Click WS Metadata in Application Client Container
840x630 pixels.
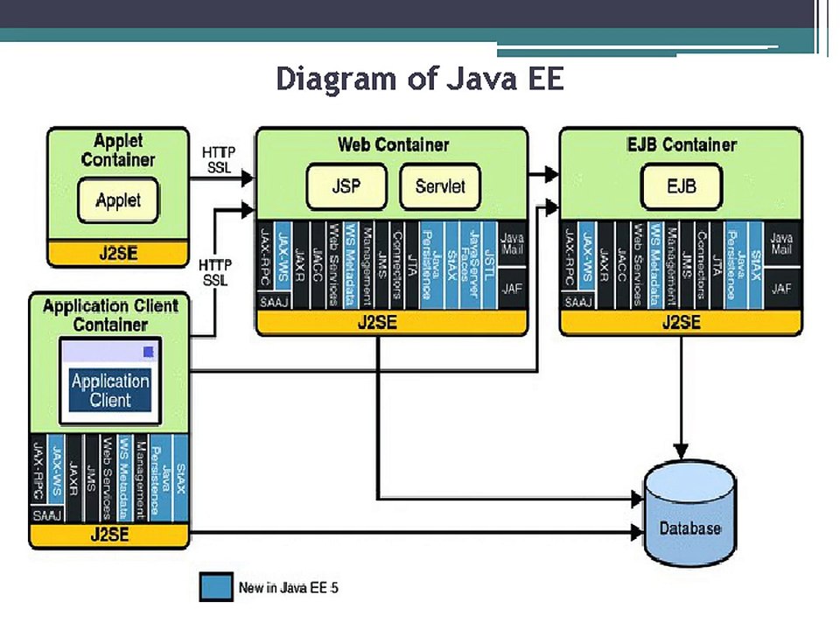125,478
